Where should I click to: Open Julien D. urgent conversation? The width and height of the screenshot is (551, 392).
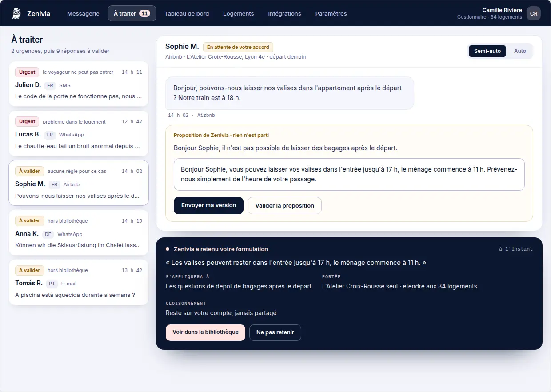point(79,84)
